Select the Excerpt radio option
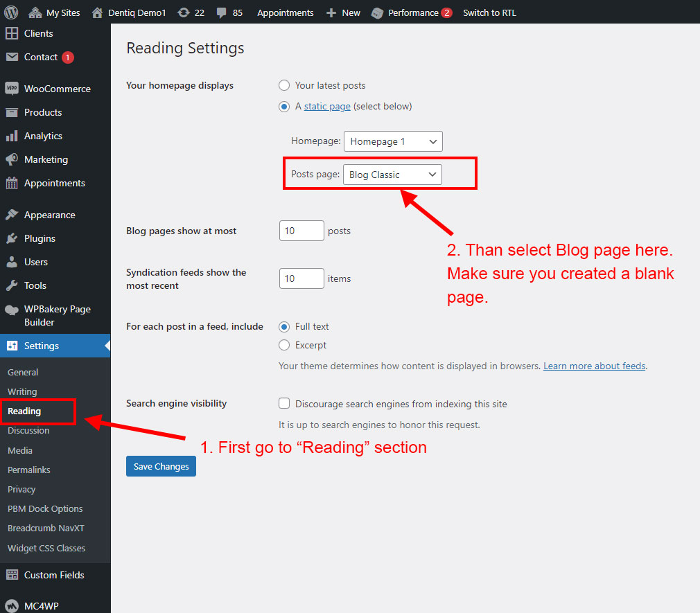The height and width of the screenshot is (613, 700). pos(284,345)
